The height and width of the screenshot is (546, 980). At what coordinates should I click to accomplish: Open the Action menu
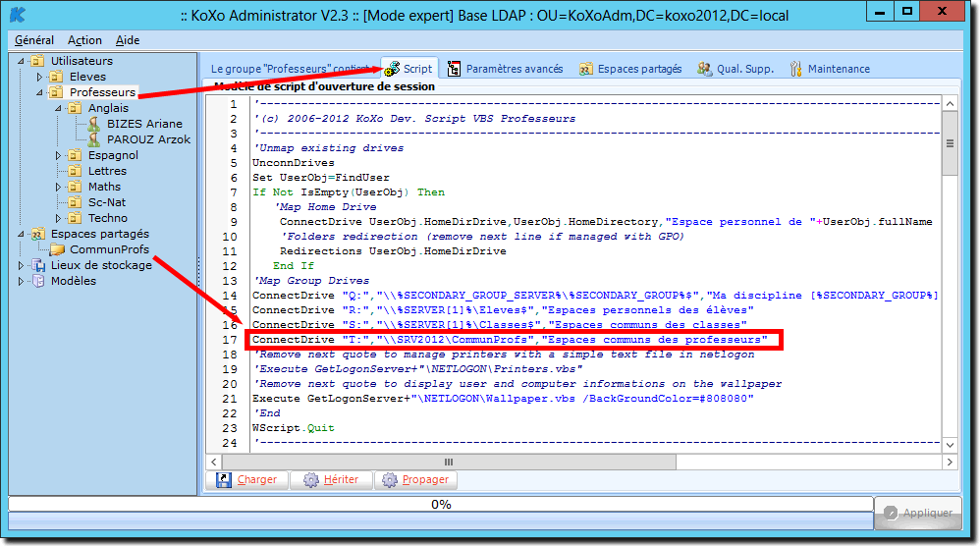(84, 40)
